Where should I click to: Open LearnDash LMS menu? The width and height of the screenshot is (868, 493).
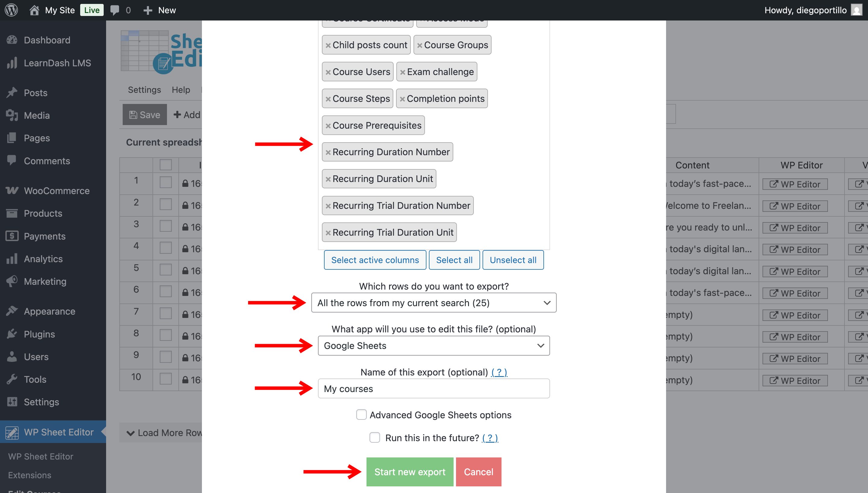point(57,63)
